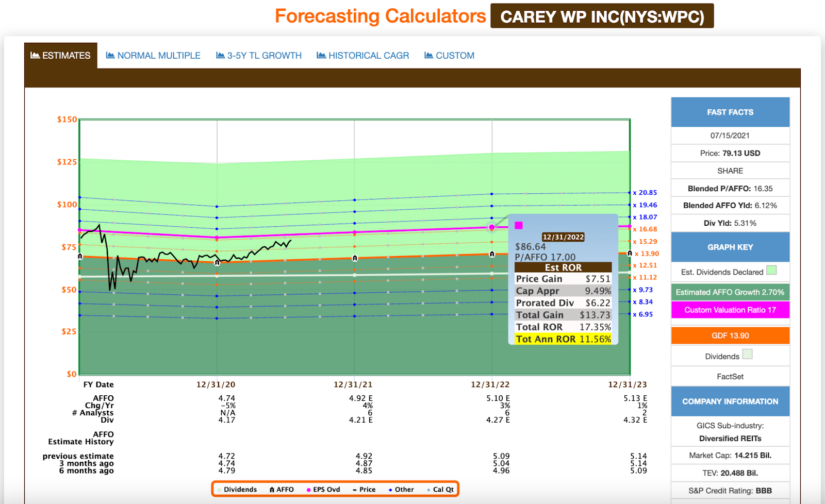Toggle Other series in chart legend

point(401,490)
